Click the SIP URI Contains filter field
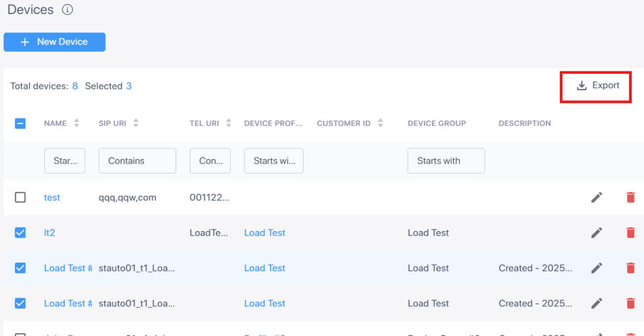This screenshot has width=644, height=336. [137, 161]
